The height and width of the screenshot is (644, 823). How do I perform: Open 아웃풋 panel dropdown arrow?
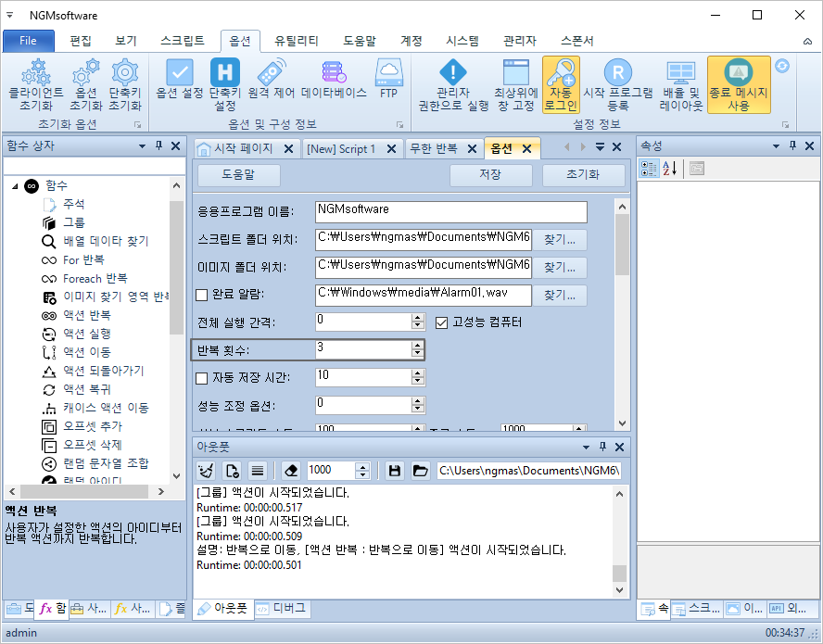pyautogui.click(x=586, y=448)
